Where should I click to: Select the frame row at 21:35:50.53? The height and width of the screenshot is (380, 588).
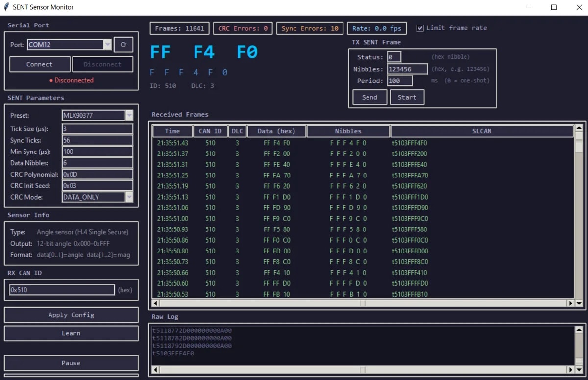(363, 294)
